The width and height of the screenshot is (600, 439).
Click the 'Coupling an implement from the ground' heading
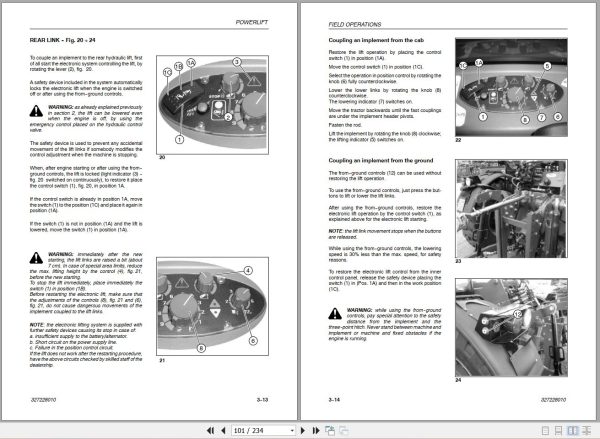381,160
